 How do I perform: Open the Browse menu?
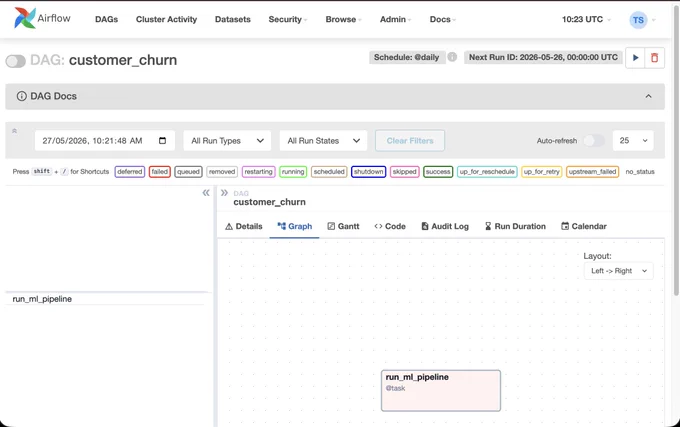click(x=343, y=19)
